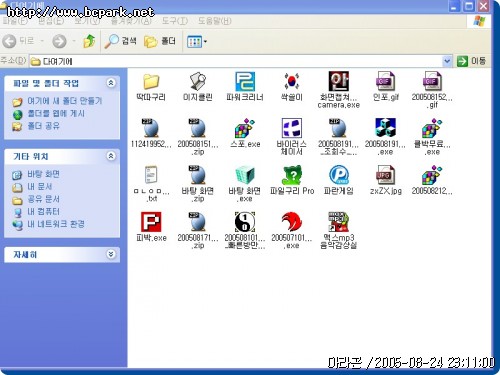Select the 200508171 .zip icon
The height and width of the screenshot is (375, 500).
[x=198, y=222]
